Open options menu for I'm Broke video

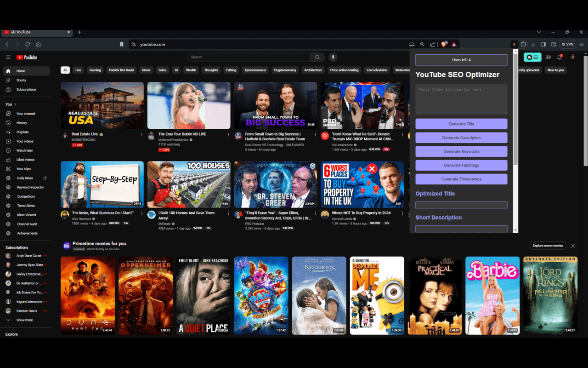(142, 213)
